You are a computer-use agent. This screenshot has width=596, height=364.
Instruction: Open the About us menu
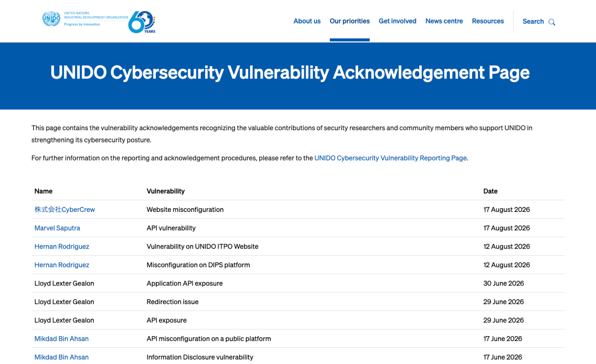pos(307,21)
